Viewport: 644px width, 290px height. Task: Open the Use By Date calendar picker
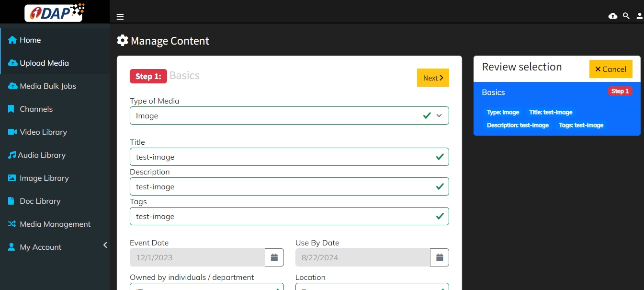pos(440,257)
